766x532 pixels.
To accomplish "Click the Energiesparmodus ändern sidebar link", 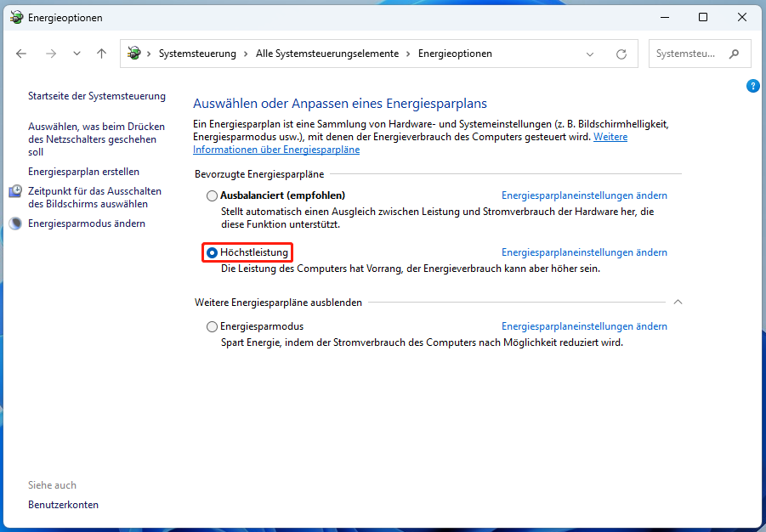I will click(x=87, y=224).
